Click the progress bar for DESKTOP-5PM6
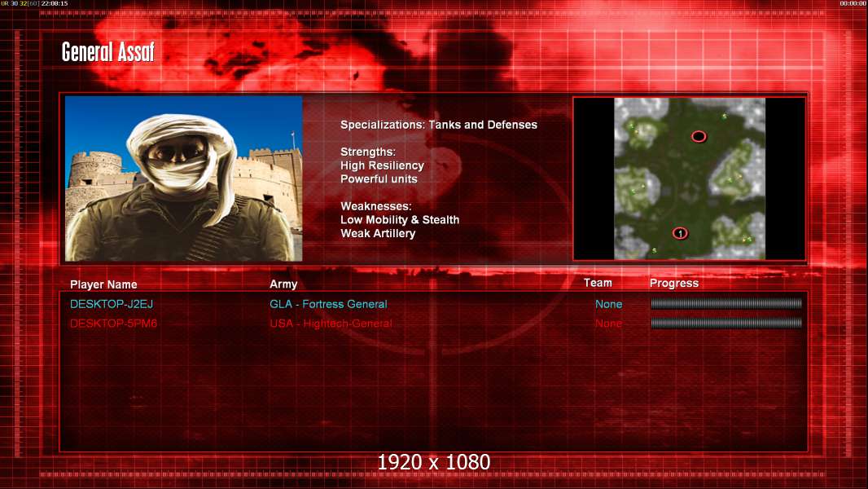Image resolution: width=868 pixels, height=489 pixels. tap(726, 323)
